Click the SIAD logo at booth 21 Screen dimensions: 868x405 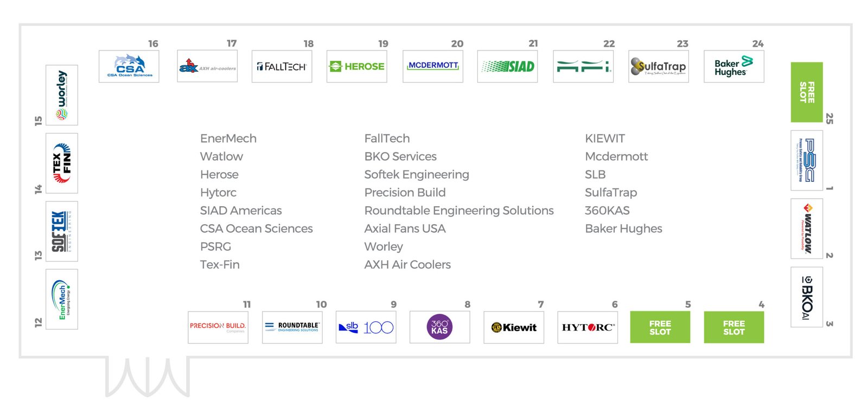coord(507,66)
